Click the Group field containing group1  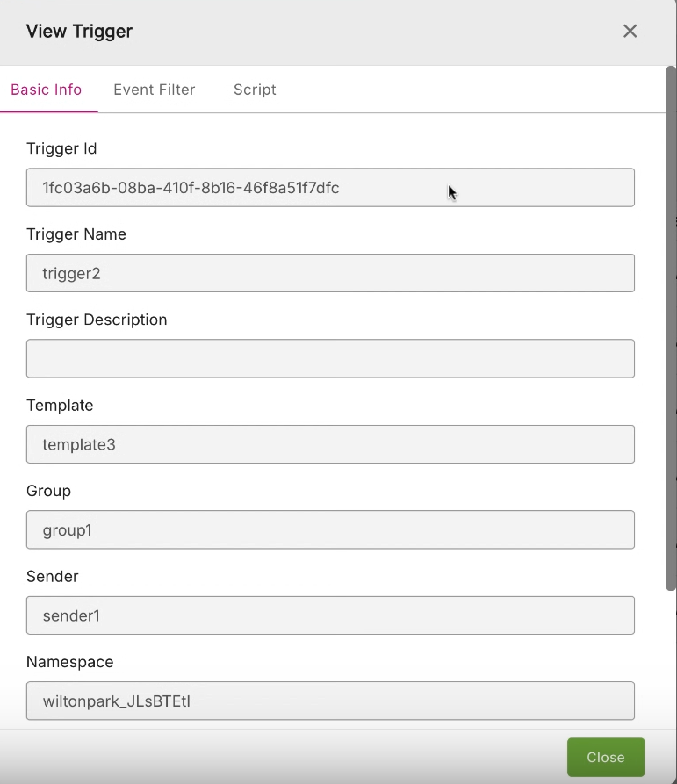[330, 530]
